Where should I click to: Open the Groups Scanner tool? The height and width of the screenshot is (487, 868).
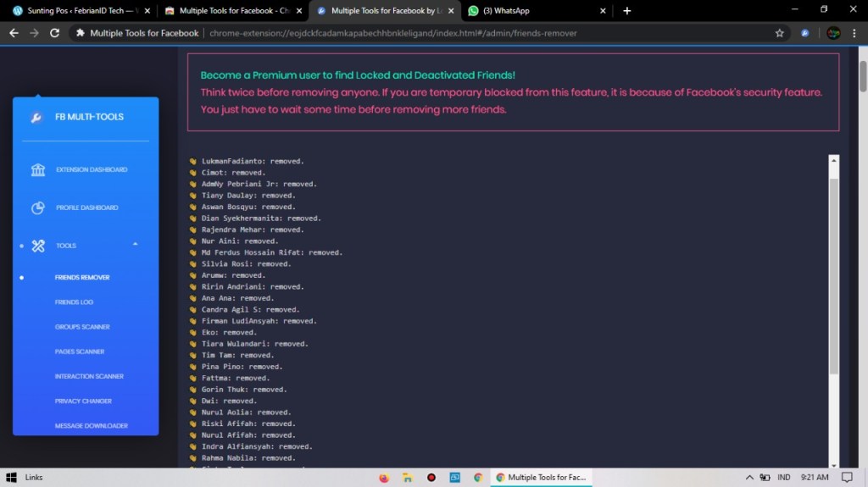[82, 327]
